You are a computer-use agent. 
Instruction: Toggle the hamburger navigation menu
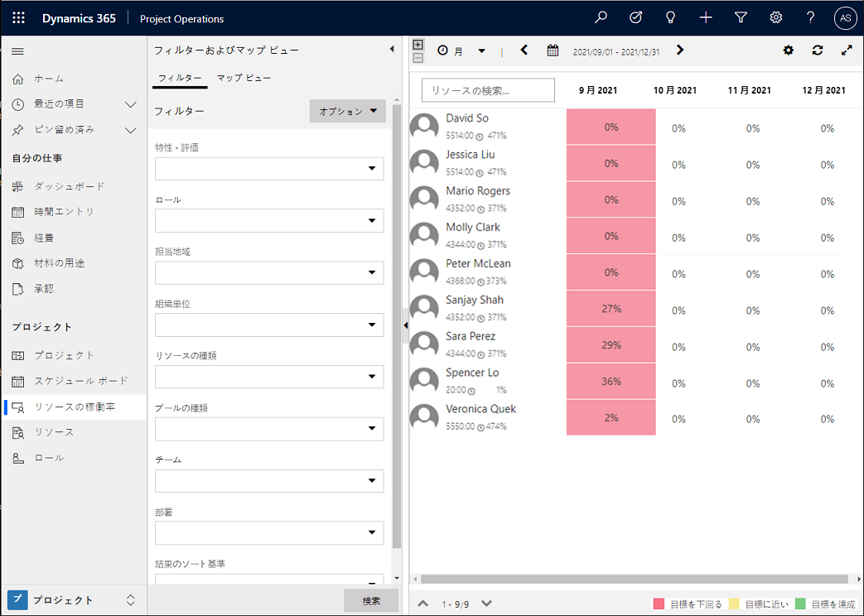(x=17, y=51)
